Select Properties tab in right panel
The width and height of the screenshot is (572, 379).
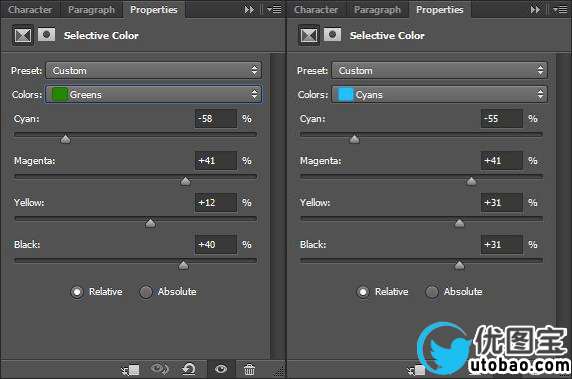tap(440, 9)
